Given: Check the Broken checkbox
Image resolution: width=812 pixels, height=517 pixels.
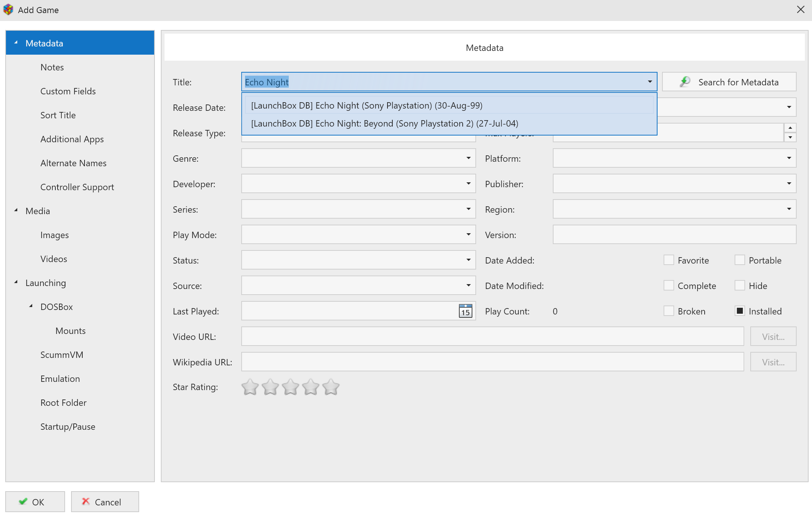Looking at the screenshot, I should pos(669,311).
